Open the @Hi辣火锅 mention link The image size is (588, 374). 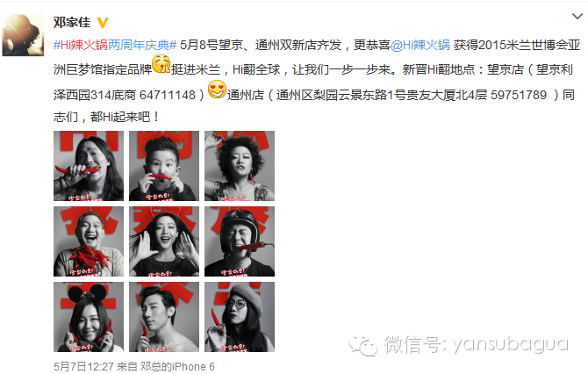(x=420, y=45)
